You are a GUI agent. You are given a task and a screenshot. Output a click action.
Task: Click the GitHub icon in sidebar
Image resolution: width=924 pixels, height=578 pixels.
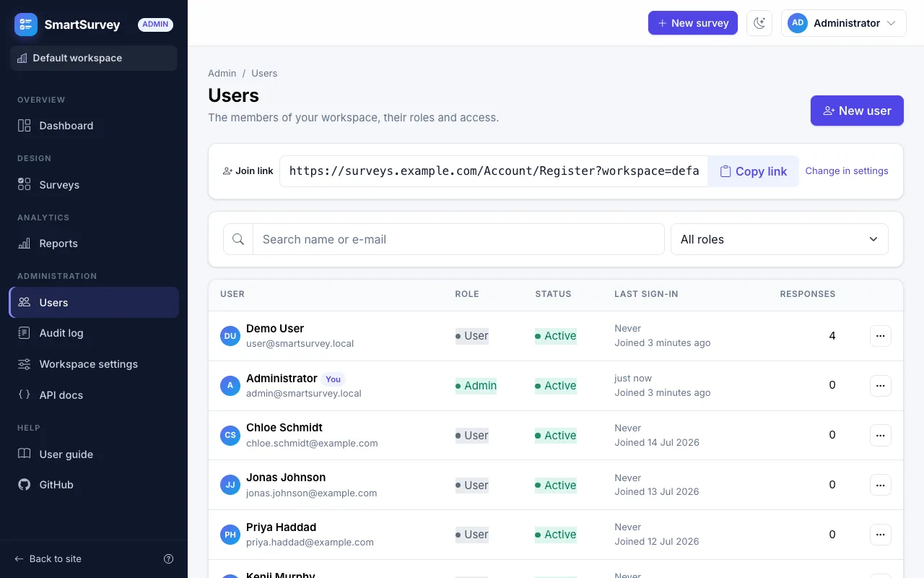[x=25, y=485]
